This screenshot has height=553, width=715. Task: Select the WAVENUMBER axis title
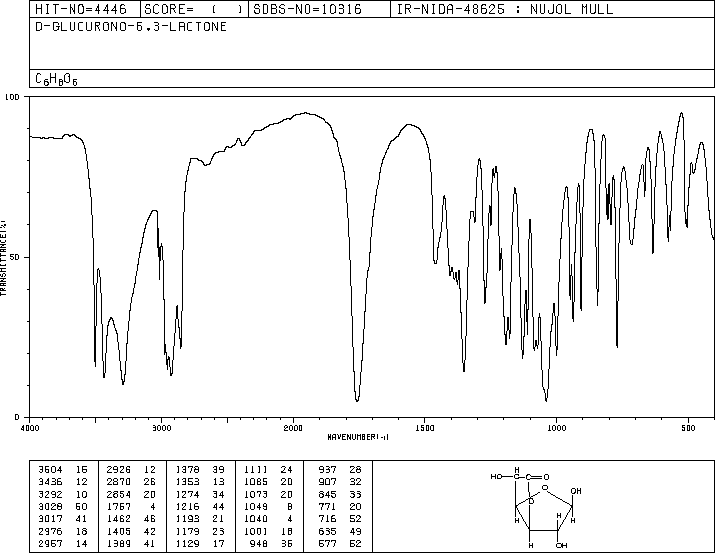pyautogui.click(x=358, y=437)
